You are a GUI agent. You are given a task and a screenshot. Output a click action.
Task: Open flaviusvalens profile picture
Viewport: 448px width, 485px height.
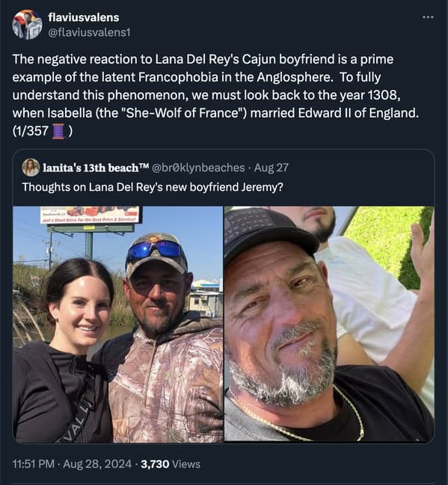[x=27, y=25]
